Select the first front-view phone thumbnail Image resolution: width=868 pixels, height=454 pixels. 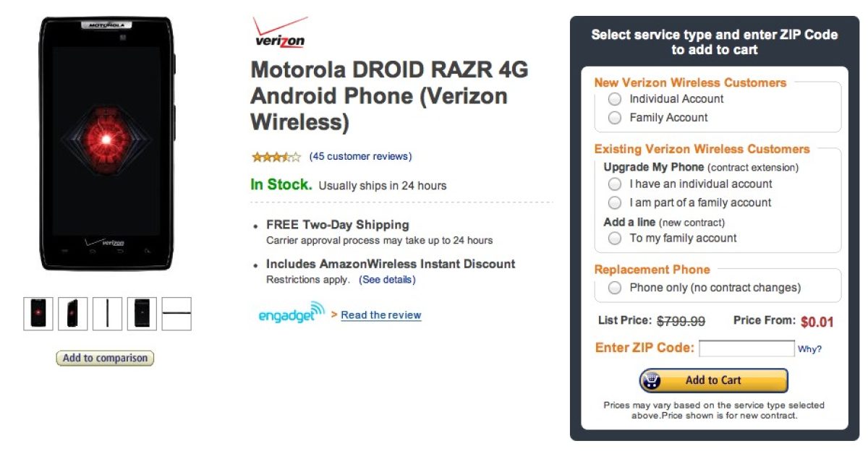[38, 313]
